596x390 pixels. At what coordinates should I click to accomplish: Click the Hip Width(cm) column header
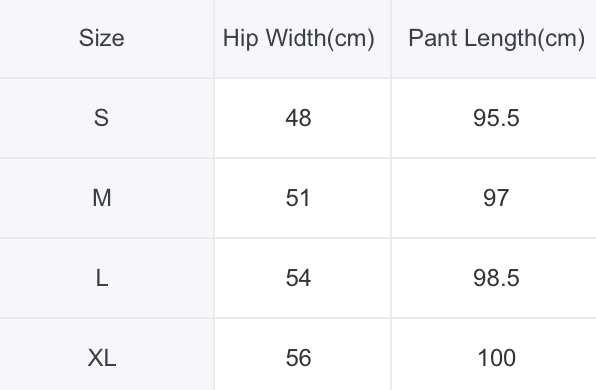tap(298, 38)
